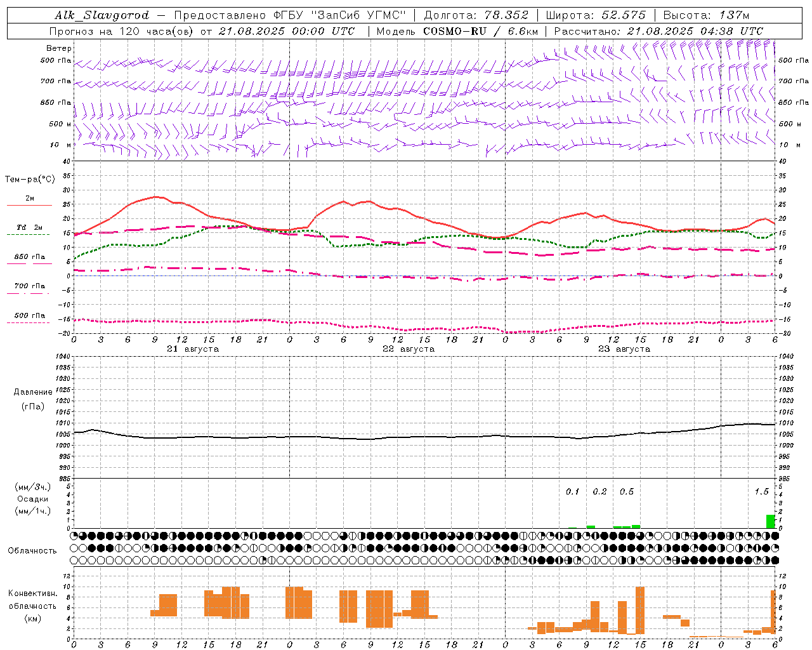Click the Осадки precipitation label
Viewport: 812px width, 650px height.
32,499
